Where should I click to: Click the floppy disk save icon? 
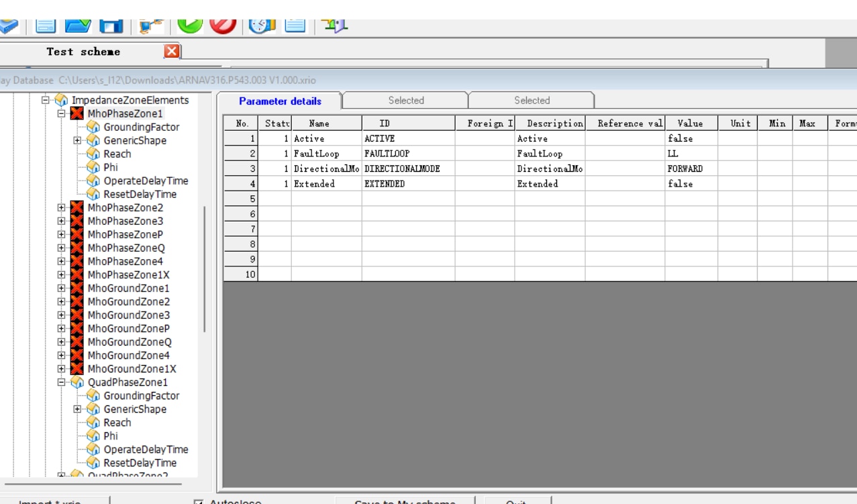(x=111, y=26)
